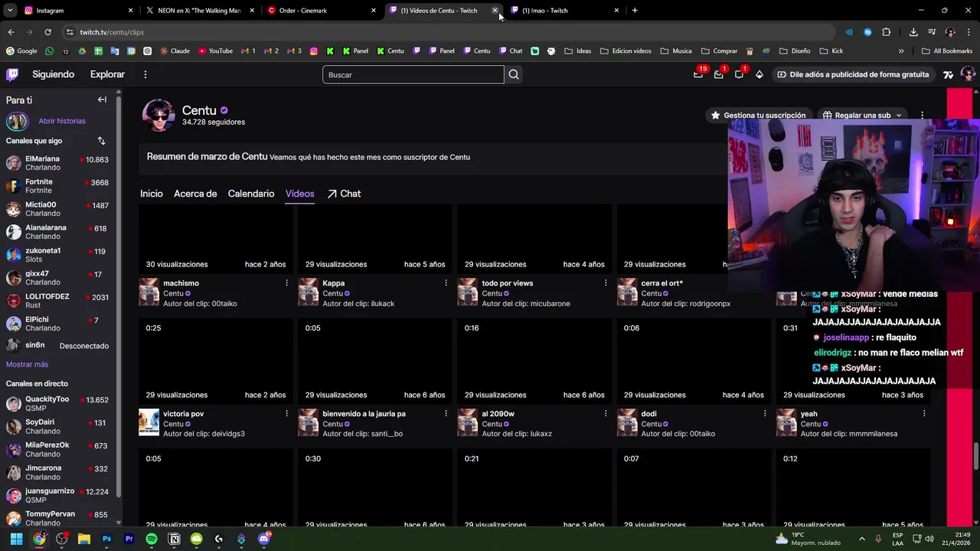
Task: Open the Claude bookmark
Action: (x=175, y=51)
